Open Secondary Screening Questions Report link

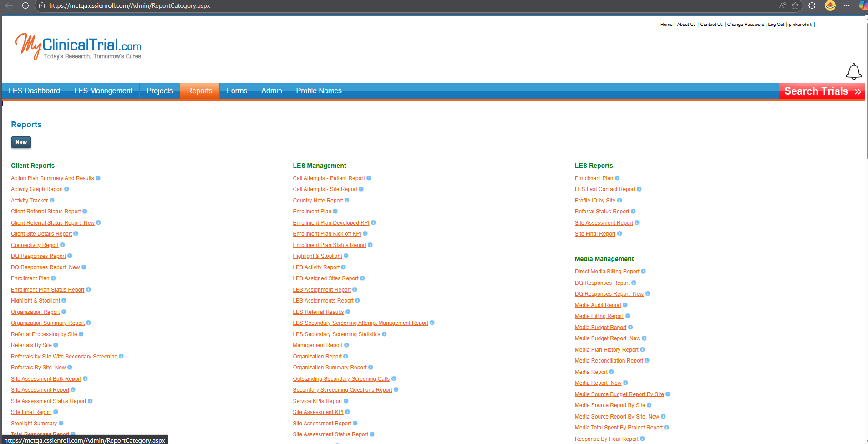[x=342, y=390]
